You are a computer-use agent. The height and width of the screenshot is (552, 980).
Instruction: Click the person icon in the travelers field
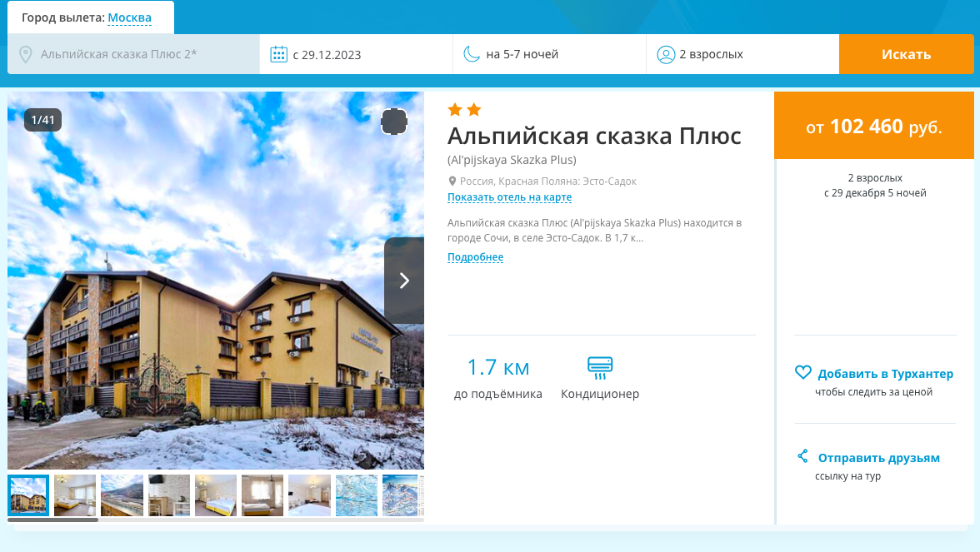point(667,54)
